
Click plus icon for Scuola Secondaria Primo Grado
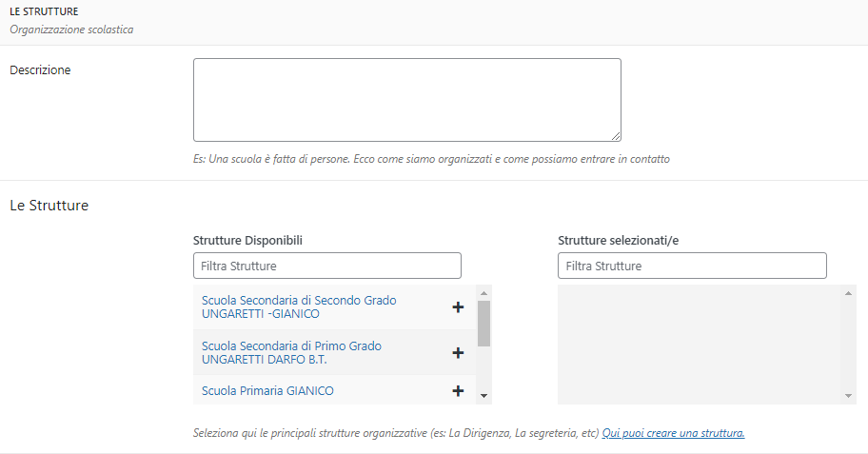point(458,353)
